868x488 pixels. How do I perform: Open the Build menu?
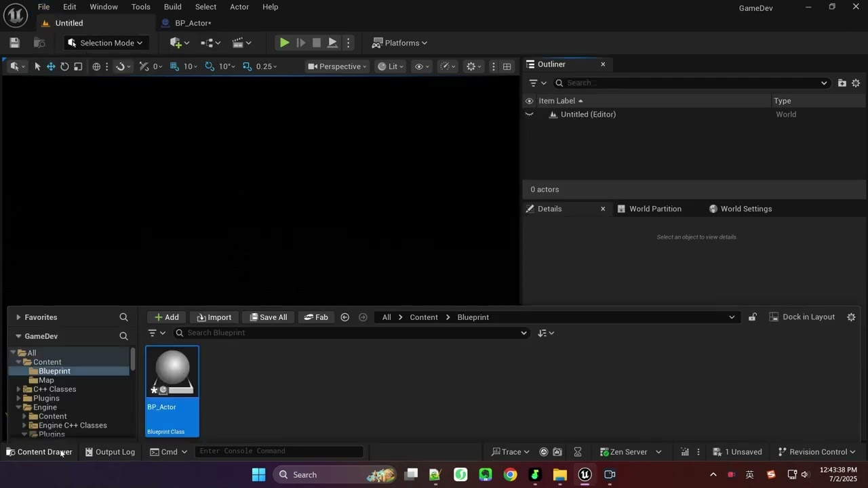pyautogui.click(x=173, y=7)
